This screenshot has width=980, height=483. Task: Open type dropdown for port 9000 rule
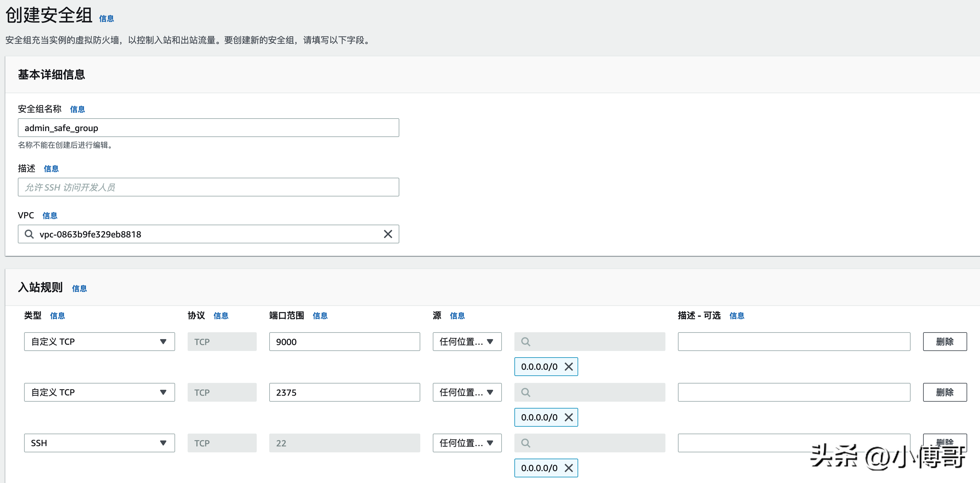(99, 341)
